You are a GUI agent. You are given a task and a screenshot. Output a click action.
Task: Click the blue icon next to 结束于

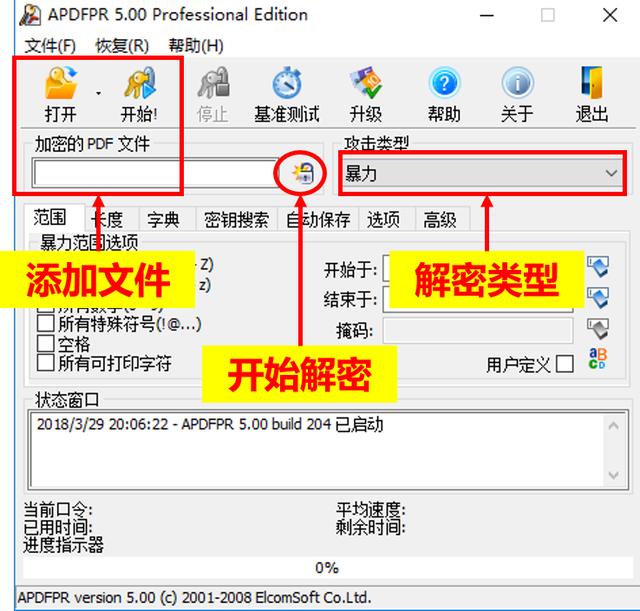pos(598,298)
